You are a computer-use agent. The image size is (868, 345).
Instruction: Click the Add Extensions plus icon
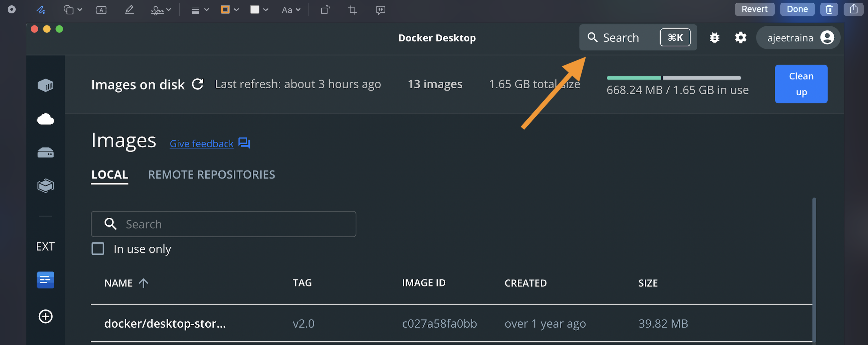pos(45,316)
